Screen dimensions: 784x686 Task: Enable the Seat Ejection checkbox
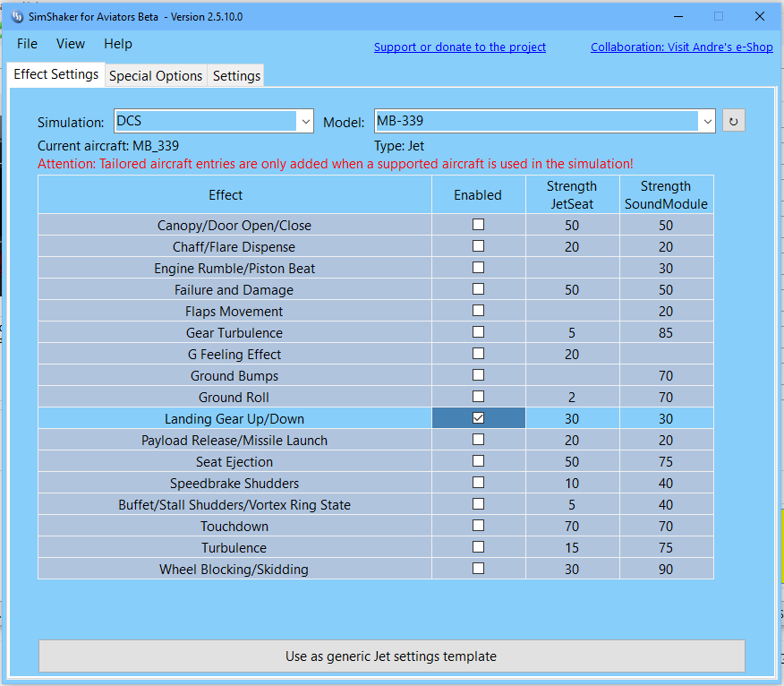tap(478, 461)
